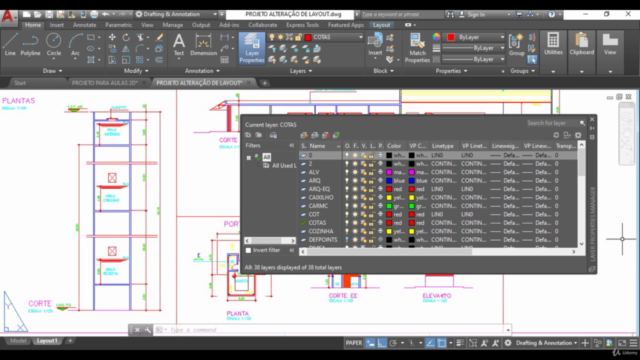Viewport: 640px width, 360px height.
Task: Expand the Draw panel
Action: point(52,71)
